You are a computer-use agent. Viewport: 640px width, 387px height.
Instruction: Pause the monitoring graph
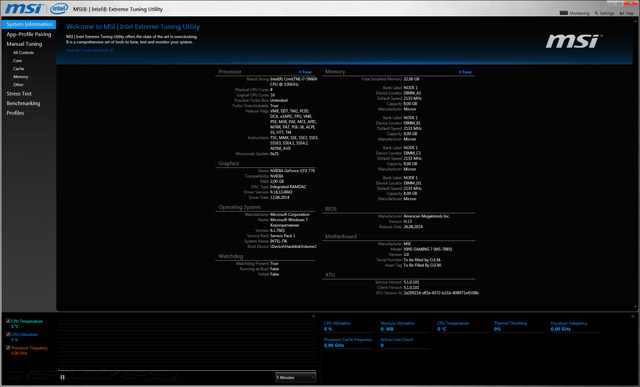62,377
